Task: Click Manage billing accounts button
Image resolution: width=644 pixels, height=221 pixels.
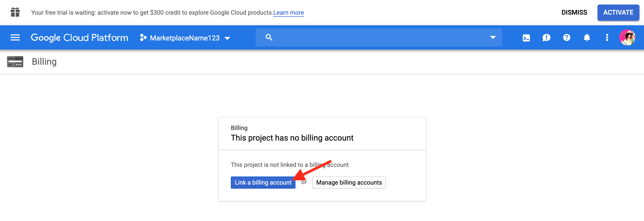Action: coord(349,183)
